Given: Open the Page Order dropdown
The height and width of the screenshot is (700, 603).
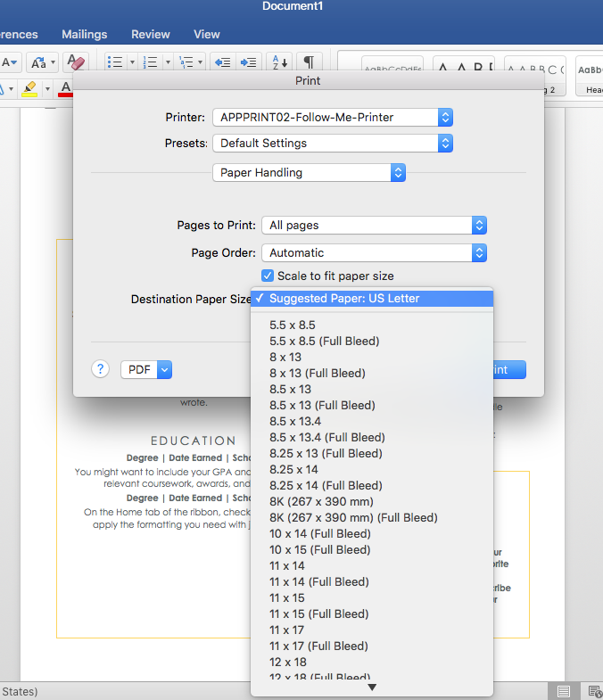Looking at the screenshot, I should 375,253.
